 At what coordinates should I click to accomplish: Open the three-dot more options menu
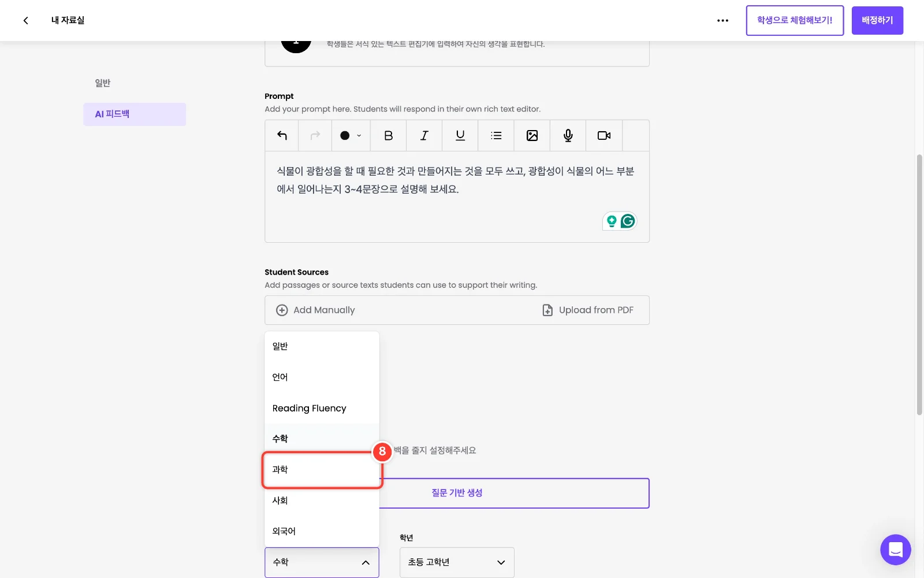point(722,20)
